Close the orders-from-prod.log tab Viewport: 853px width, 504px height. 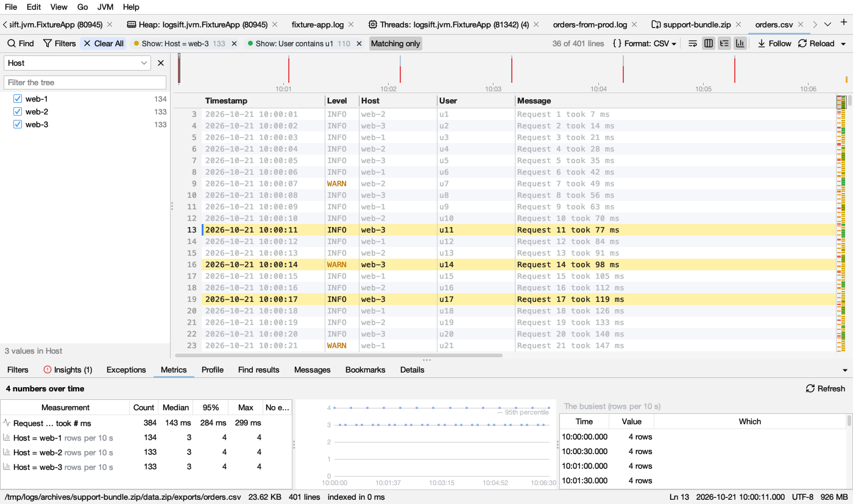634,25
